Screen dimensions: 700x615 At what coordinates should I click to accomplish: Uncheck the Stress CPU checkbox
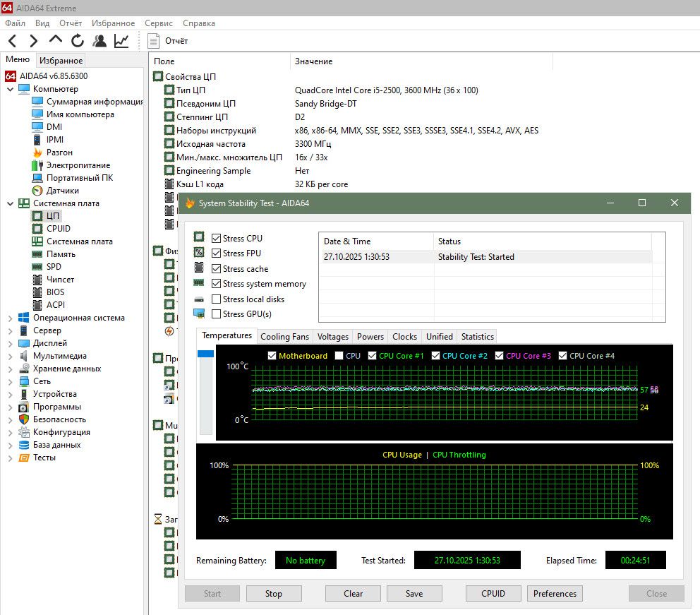(217, 239)
